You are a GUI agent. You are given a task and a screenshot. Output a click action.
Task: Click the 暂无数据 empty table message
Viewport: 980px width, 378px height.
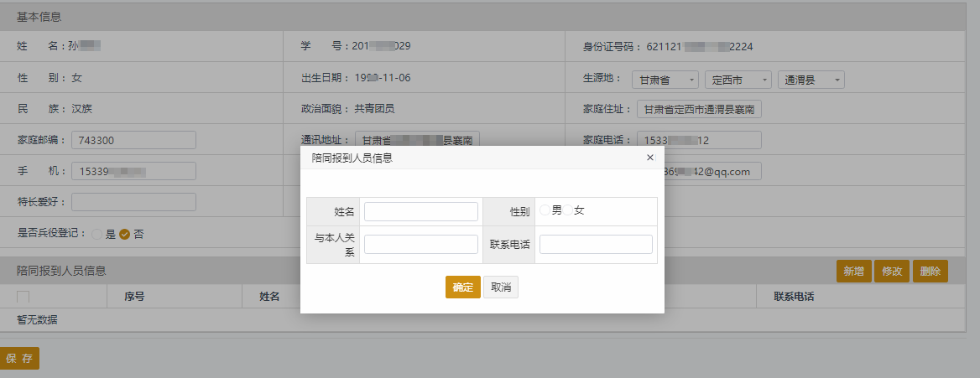[x=37, y=320]
